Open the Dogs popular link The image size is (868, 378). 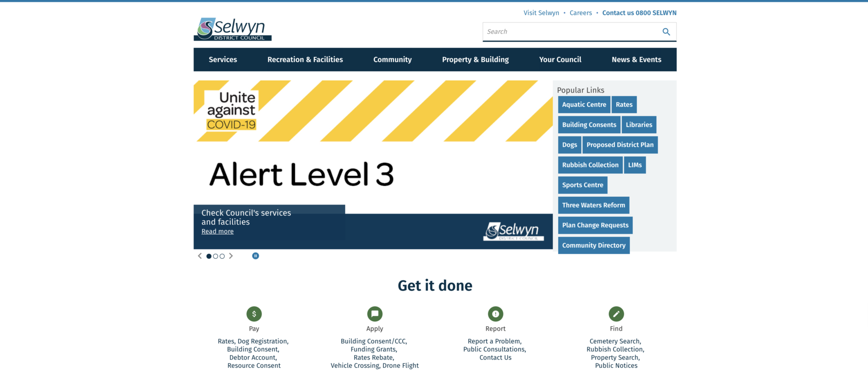pos(569,145)
